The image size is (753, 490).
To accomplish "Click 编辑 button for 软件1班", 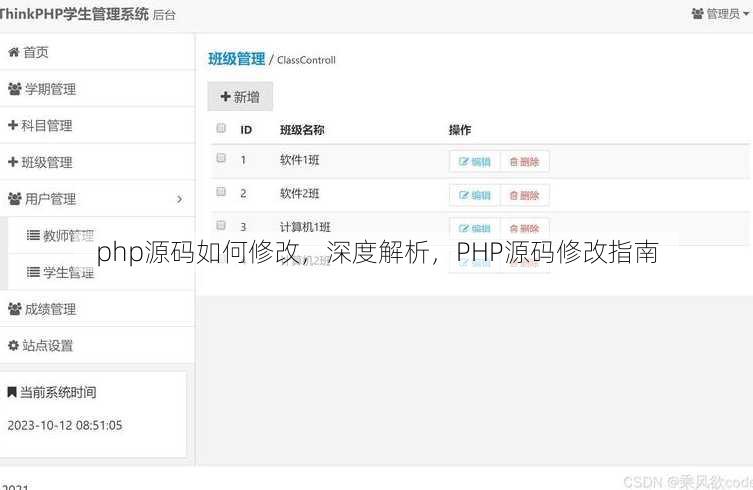I will (474, 161).
